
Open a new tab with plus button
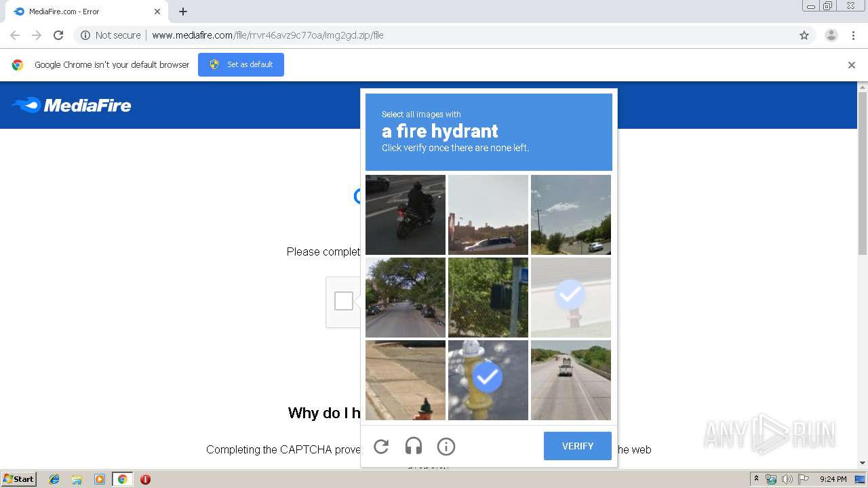click(x=183, y=12)
